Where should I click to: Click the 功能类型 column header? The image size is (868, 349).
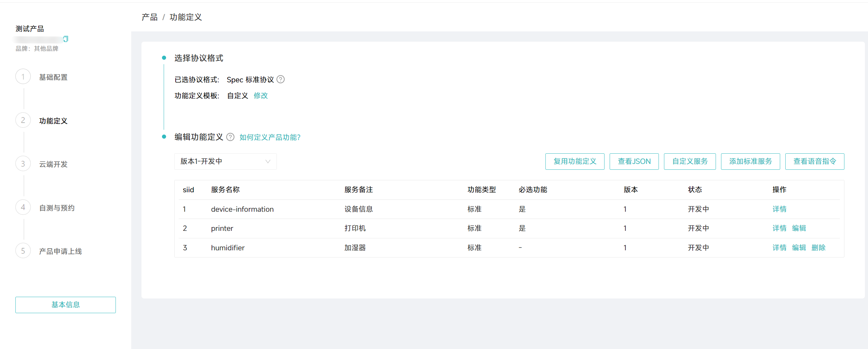coord(482,190)
